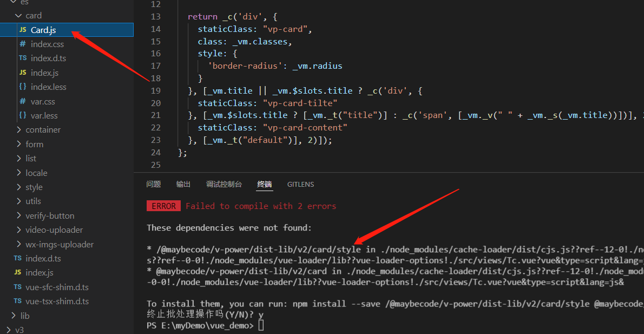Click the JS icon beside Card.js
Viewport: 644px width, 334px height.
pyautogui.click(x=23, y=30)
